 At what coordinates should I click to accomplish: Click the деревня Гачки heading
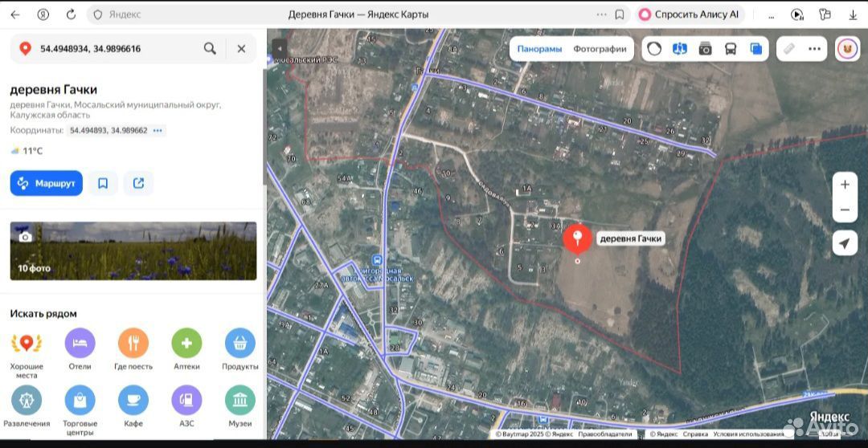coord(54,90)
